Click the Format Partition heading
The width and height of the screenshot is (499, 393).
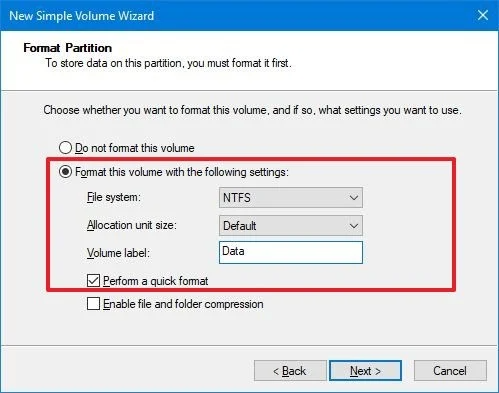coord(68,48)
